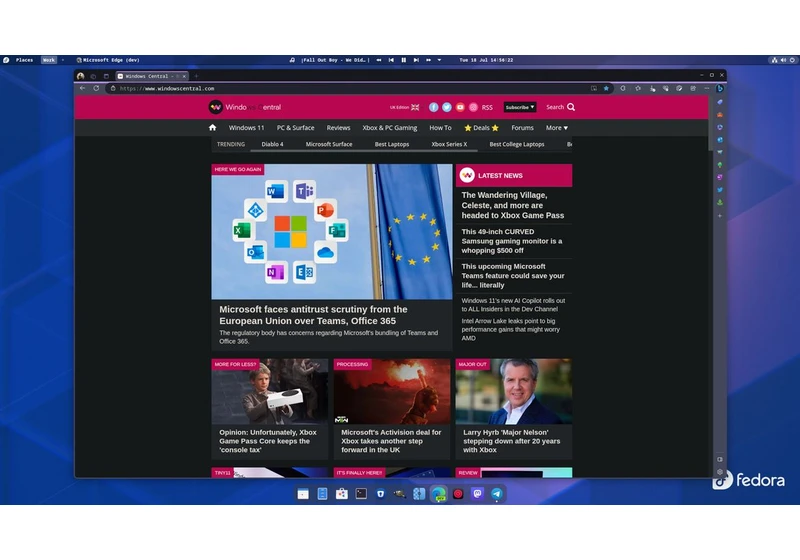Skip to next track in top bar
The height and width of the screenshot is (560, 800).
pos(416,60)
